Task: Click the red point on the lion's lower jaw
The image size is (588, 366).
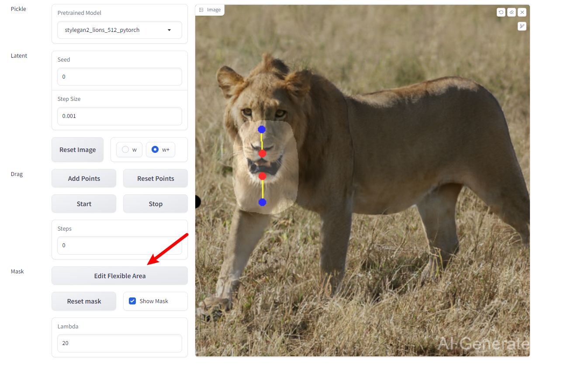Action: click(262, 176)
